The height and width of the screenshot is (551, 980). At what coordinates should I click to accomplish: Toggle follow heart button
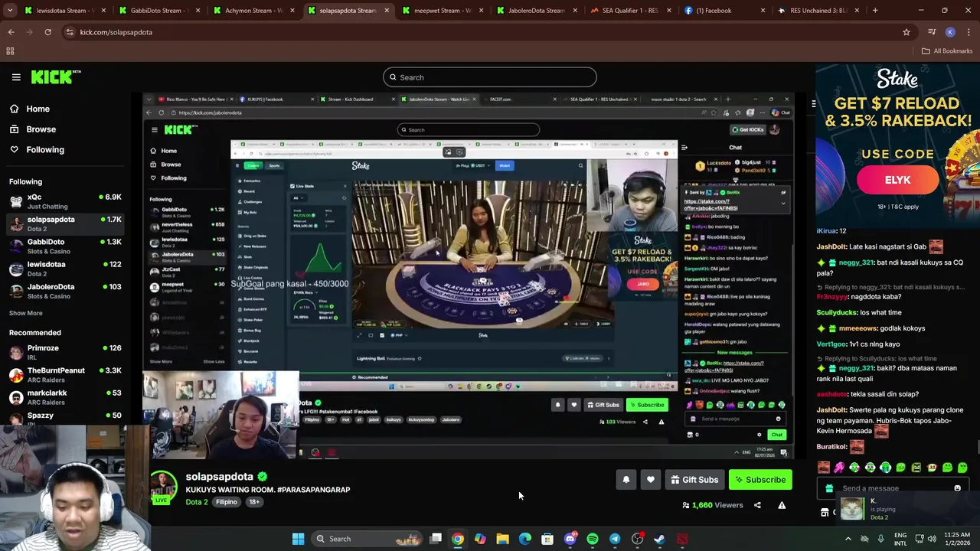(650, 480)
